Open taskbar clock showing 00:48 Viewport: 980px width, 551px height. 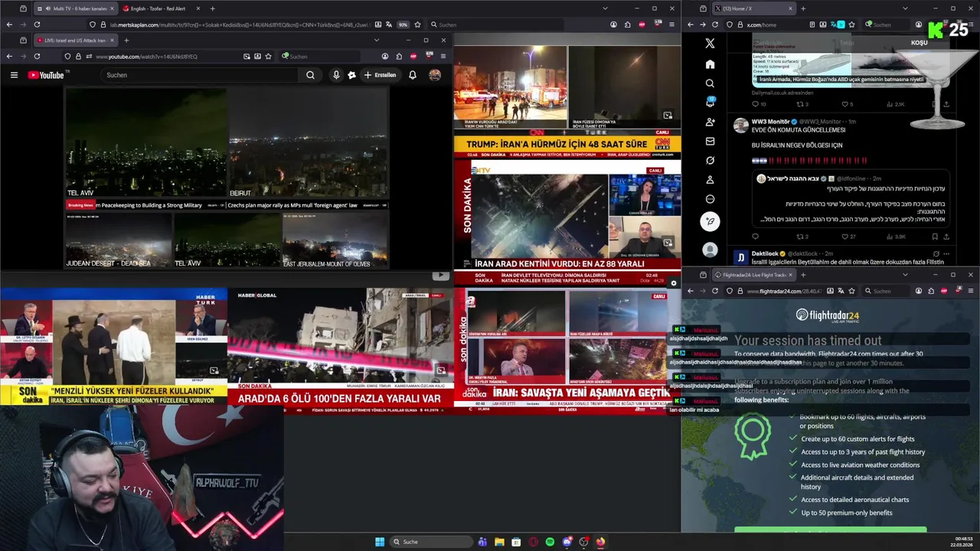(x=963, y=542)
